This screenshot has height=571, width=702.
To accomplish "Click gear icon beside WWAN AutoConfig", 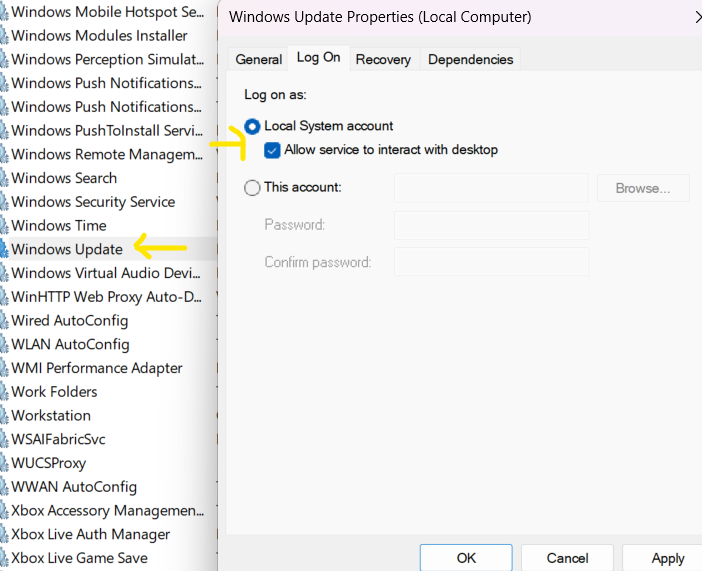I will click(4, 487).
